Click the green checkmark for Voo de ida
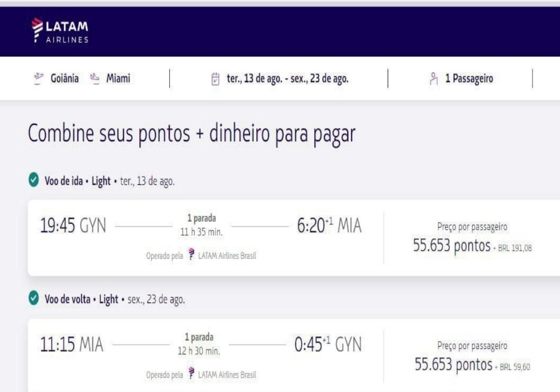This screenshot has width=560, height=392. pos(34,181)
